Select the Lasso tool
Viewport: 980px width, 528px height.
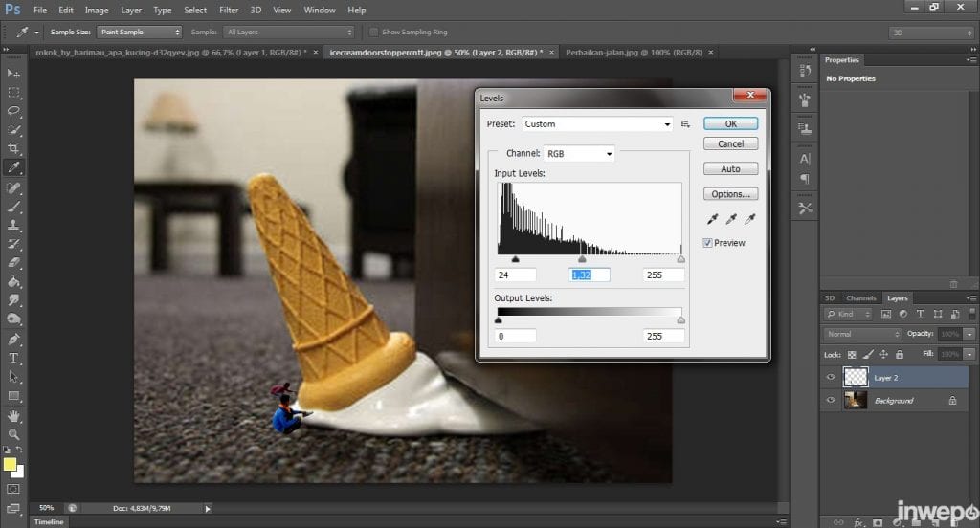pos(13,111)
